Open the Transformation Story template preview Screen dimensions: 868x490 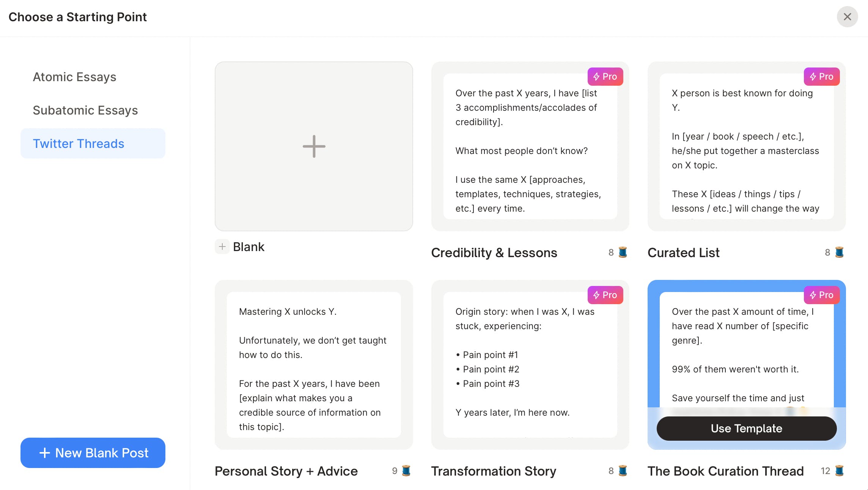(530, 365)
